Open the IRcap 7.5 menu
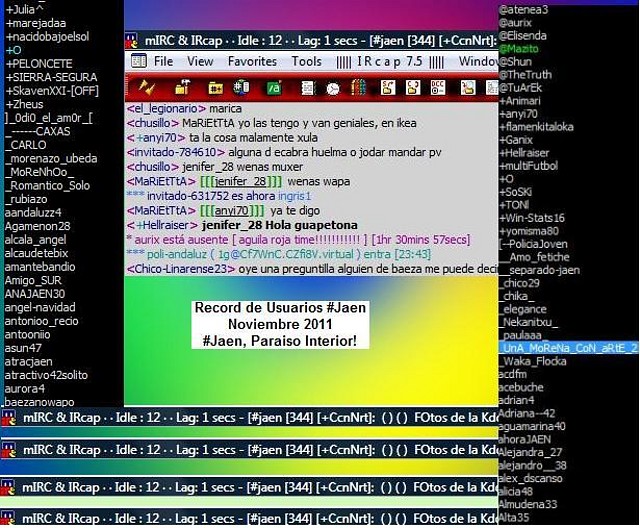Viewport: 640px width, 528px height. pyautogui.click(x=390, y=61)
